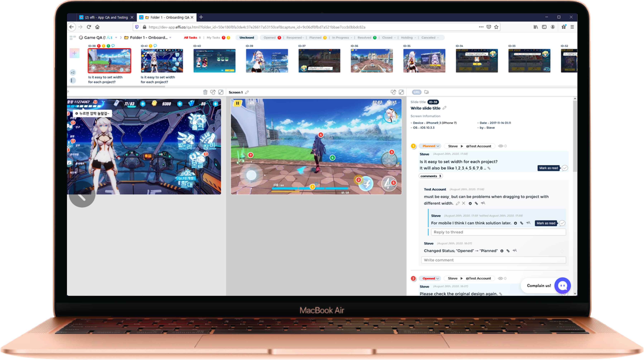This screenshot has width=644, height=360.
Task: Expand the Folder 1 - Onboard breadcrumb dropdown
Action: (x=170, y=38)
